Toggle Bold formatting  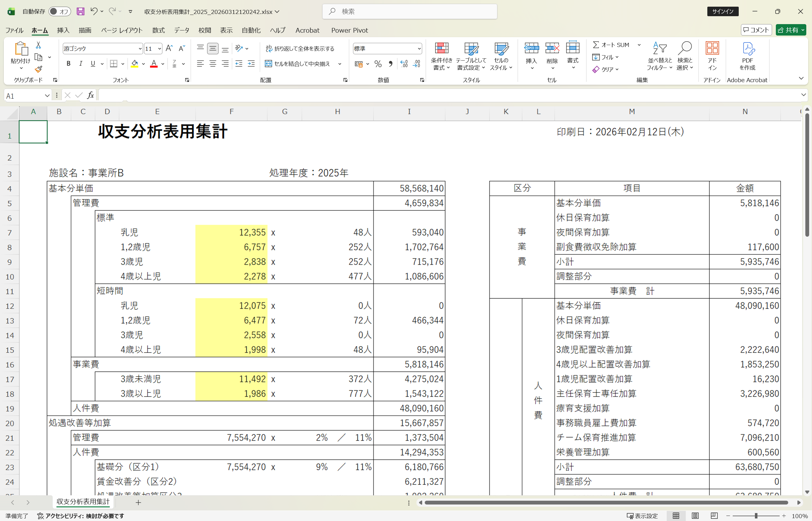pyautogui.click(x=68, y=63)
